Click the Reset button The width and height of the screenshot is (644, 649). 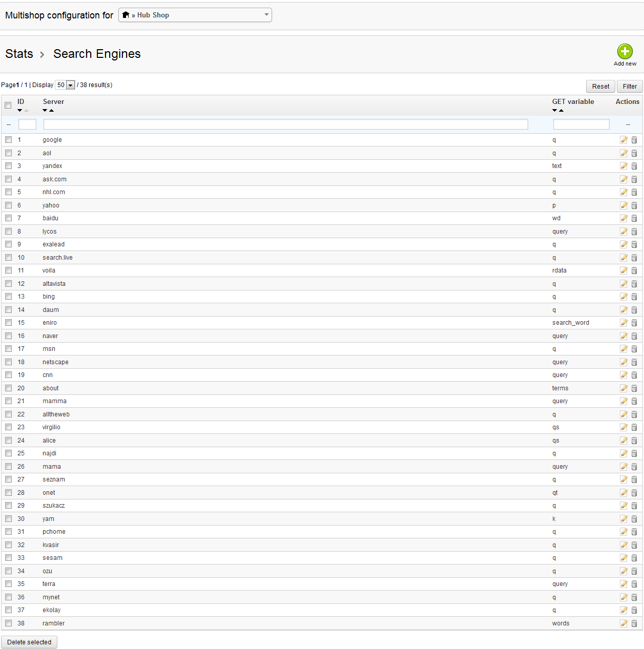tap(600, 86)
